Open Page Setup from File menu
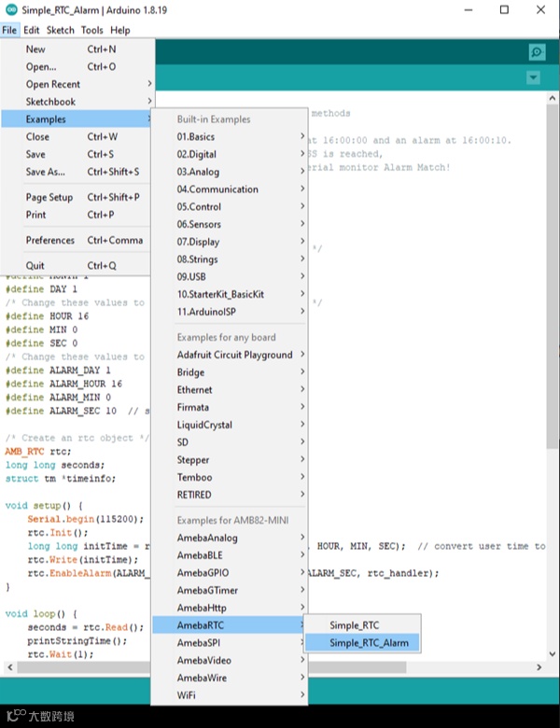This screenshot has height=728, width=560. 77,197
